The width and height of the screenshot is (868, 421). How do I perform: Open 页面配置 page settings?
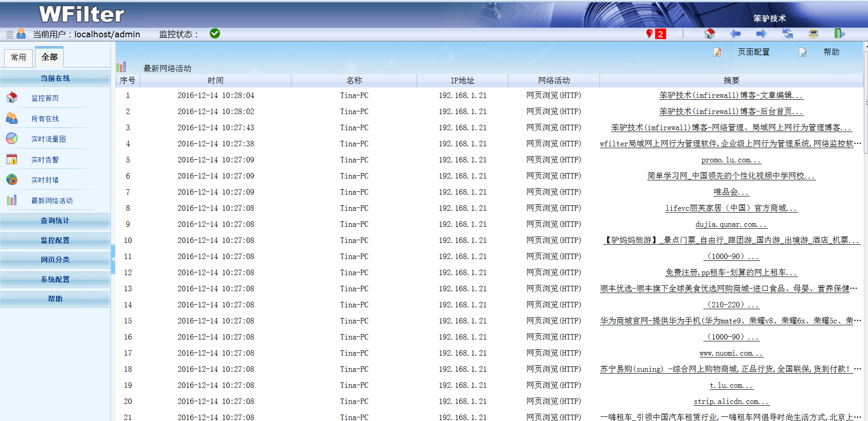pyautogui.click(x=753, y=52)
